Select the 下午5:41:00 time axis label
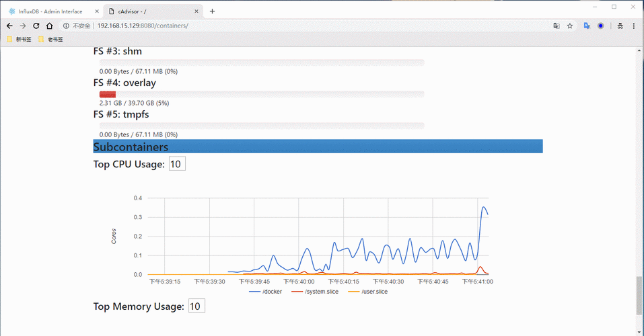 click(477, 282)
